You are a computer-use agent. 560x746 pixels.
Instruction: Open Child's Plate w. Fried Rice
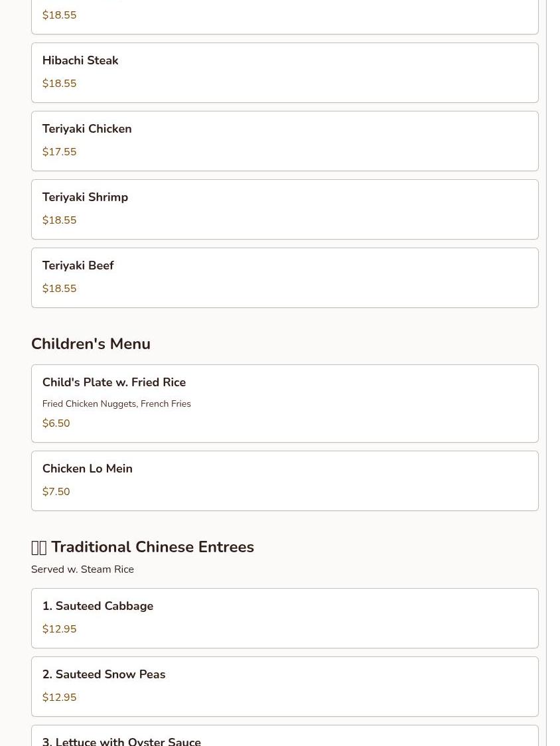click(x=114, y=382)
